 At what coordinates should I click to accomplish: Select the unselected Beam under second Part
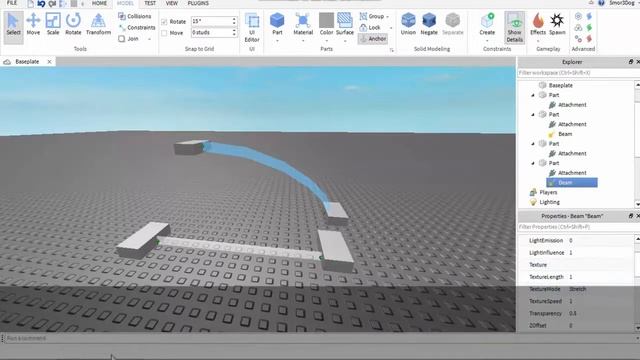(x=565, y=134)
